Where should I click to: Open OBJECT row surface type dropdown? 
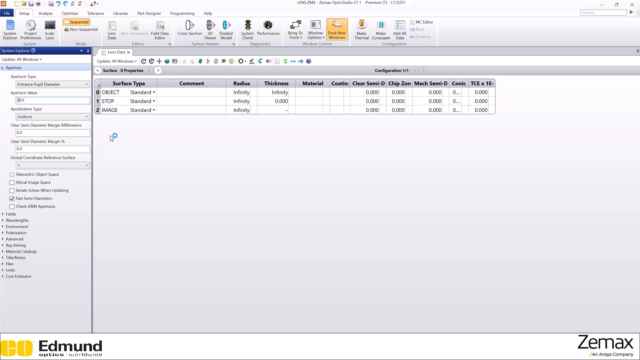pos(154,92)
